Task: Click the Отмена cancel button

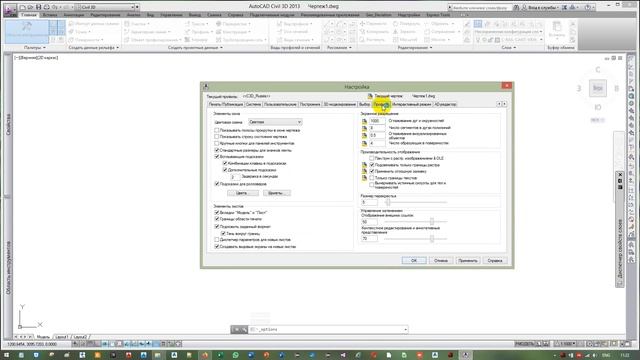Action: pos(441,260)
